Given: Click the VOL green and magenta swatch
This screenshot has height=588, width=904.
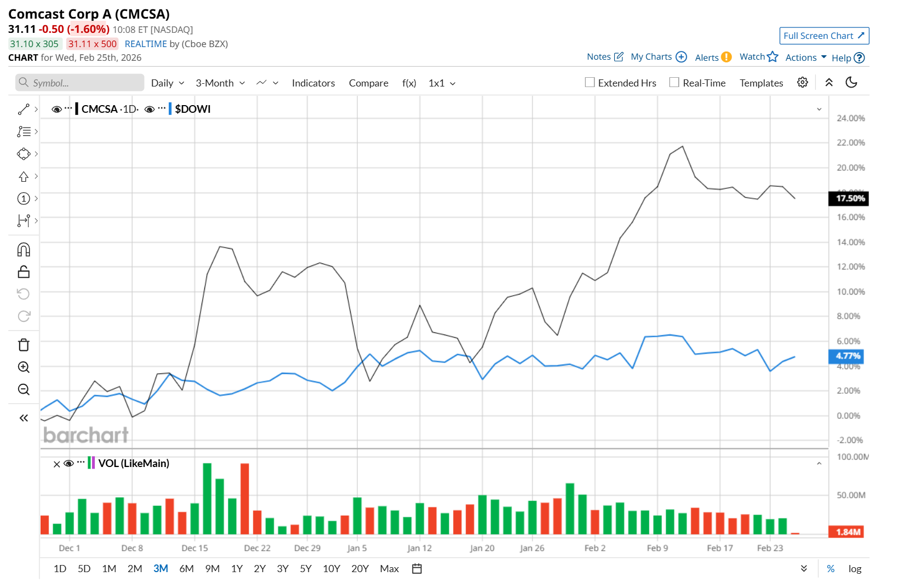Looking at the screenshot, I should point(91,463).
